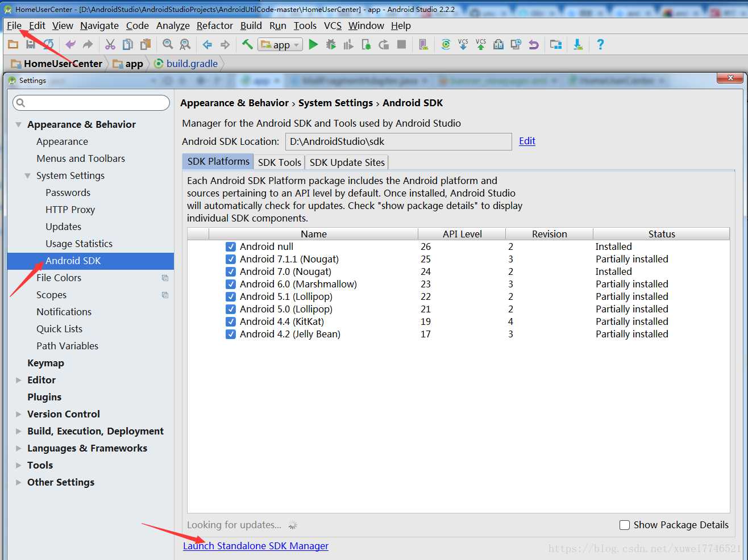This screenshot has height=560, width=748.
Task: Open the Build menu
Action: click(x=251, y=26)
